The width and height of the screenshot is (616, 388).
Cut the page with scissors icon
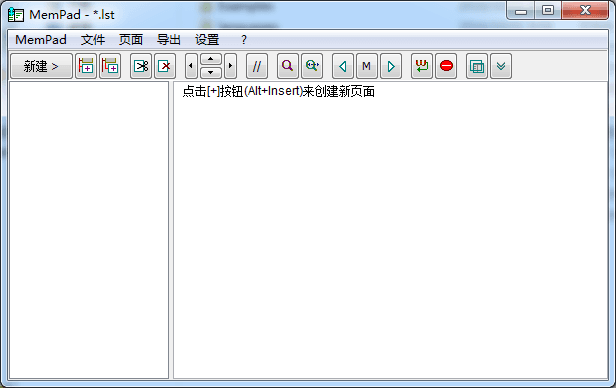click(141, 66)
